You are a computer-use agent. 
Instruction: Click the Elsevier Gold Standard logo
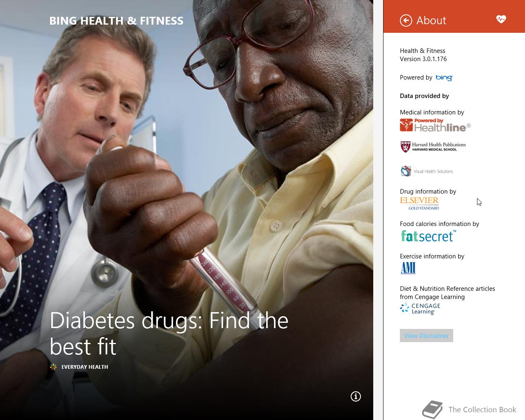click(419, 203)
